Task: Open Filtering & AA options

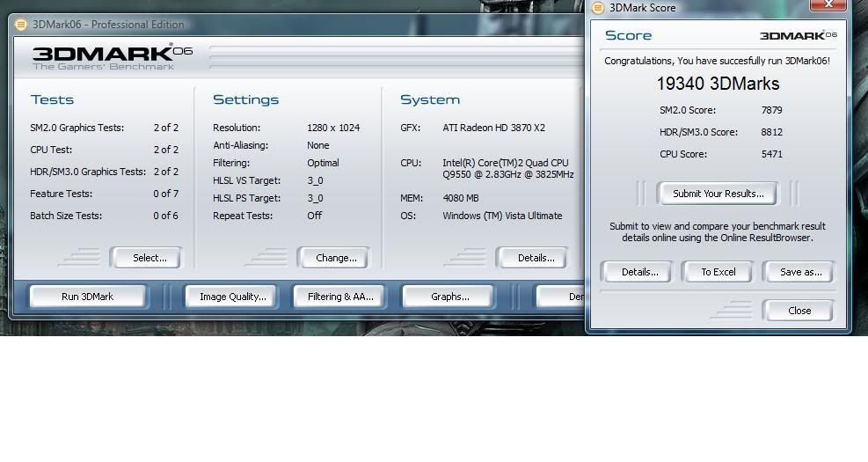Action: tap(339, 297)
